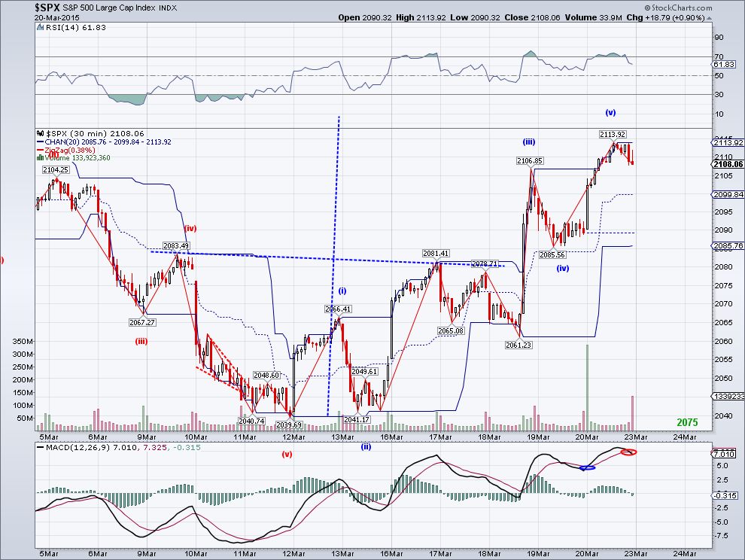Click the 2099.84 channel midline axis tag
745x560 pixels.
coord(728,194)
